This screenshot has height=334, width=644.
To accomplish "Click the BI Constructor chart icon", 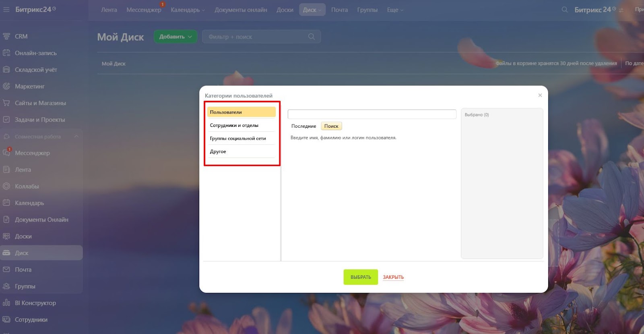I will (x=6, y=303).
